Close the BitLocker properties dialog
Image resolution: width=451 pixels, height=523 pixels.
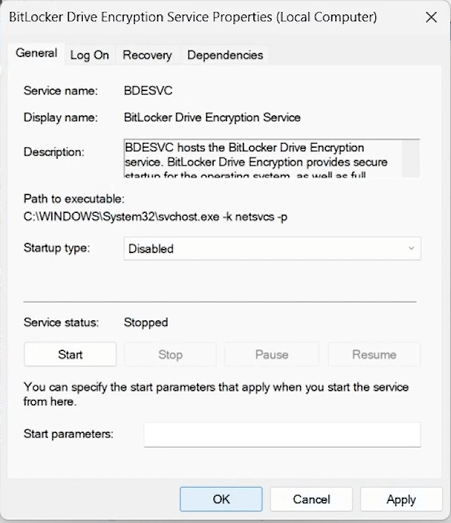pyautogui.click(x=431, y=17)
